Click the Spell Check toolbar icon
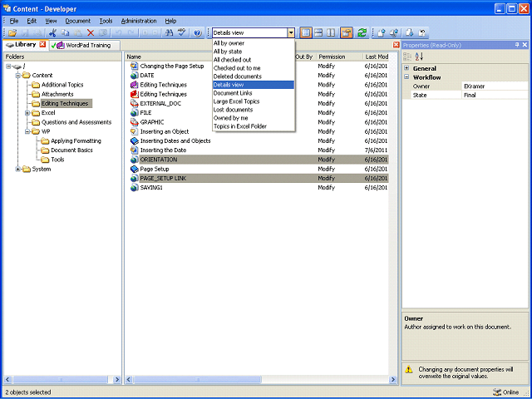The image size is (532, 399). (x=180, y=32)
